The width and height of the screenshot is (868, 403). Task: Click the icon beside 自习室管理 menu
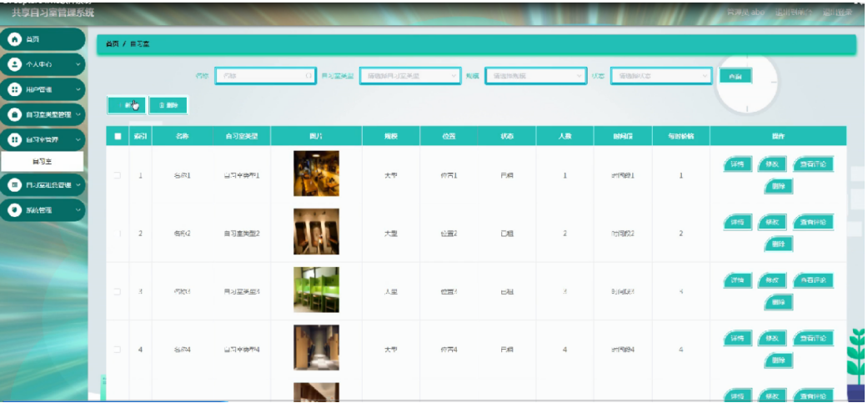[14, 140]
